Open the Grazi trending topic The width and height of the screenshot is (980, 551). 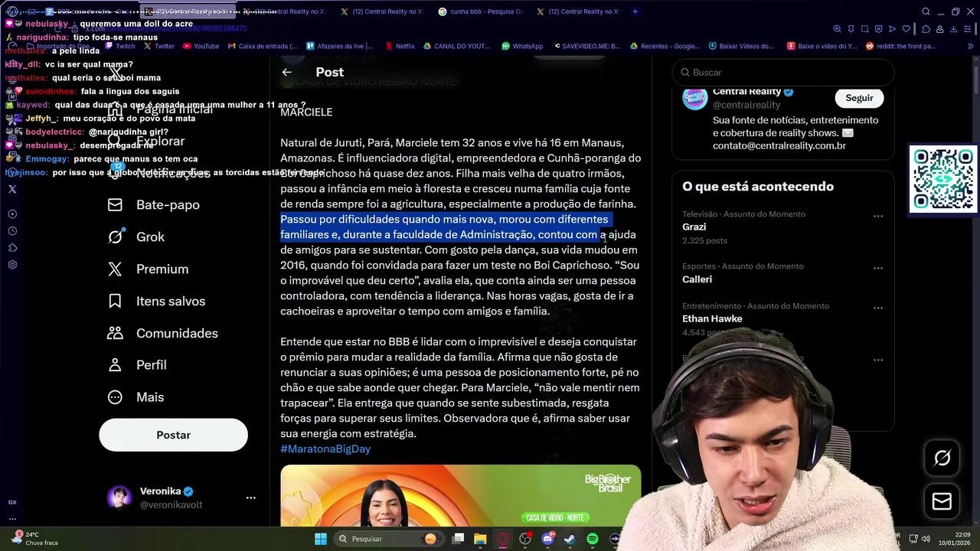tap(694, 227)
